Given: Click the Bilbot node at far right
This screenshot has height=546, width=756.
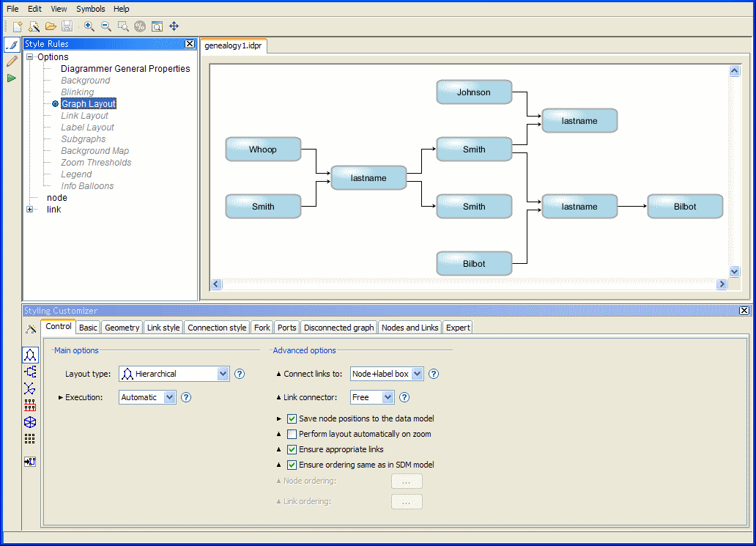Looking at the screenshot, I should [685, 207].
